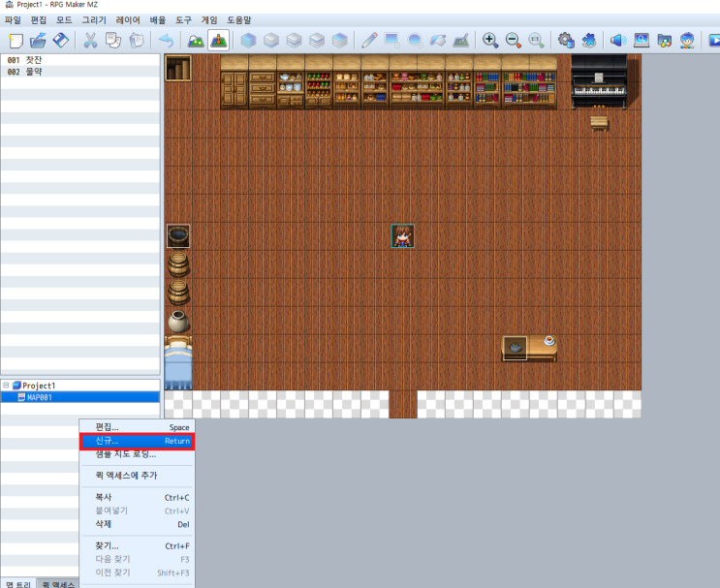Open the 레이어 menu
Screen dimensions: 720x588
[x=128, y=20]
